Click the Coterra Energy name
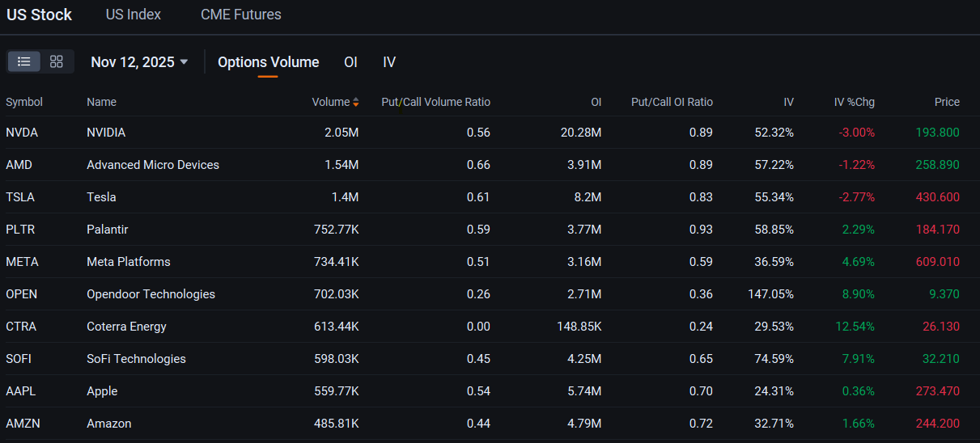Image resolution: width=980 pixels, height=443 pixels. [x=126, y=327]
